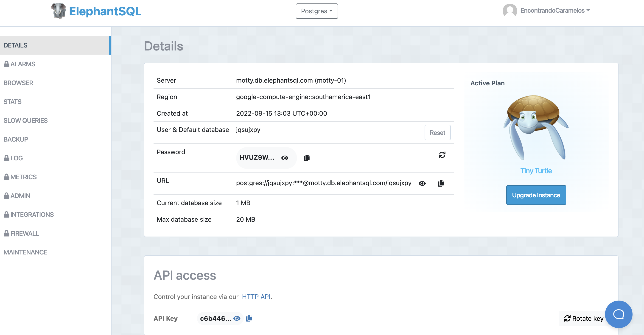Screen dimensions: 644x335
Task: Click the lock icon beside Metrics
Action: point(6,177)
